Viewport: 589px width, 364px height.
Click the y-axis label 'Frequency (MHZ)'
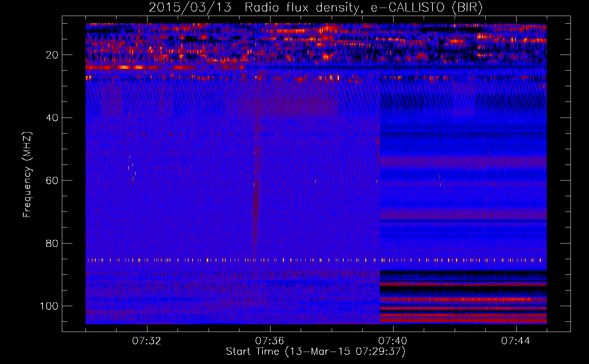(27, 175)
